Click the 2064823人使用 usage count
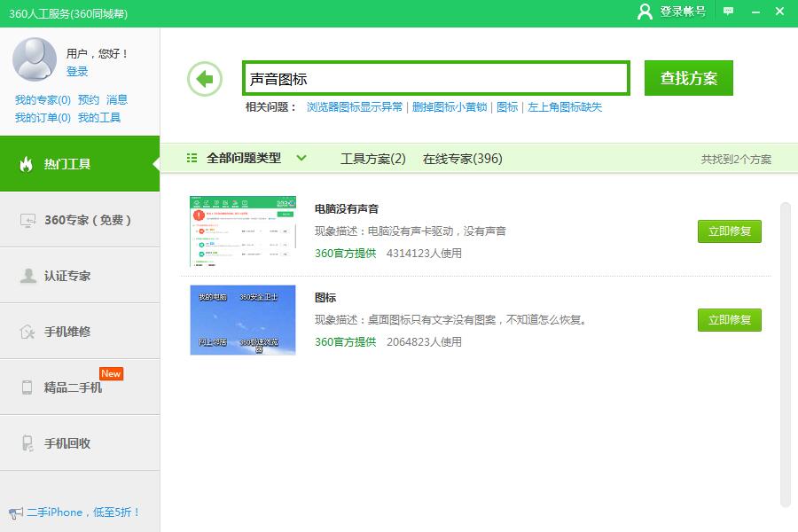 [424, 341]
